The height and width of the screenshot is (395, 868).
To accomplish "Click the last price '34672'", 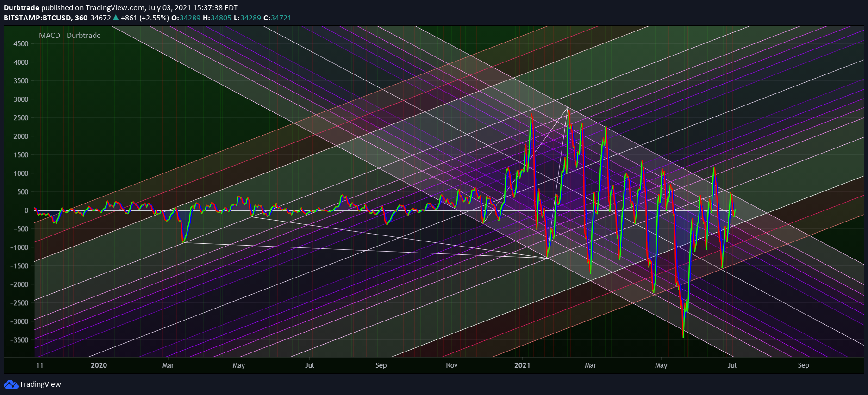I will pyautogui.click(x=100, y=18).
